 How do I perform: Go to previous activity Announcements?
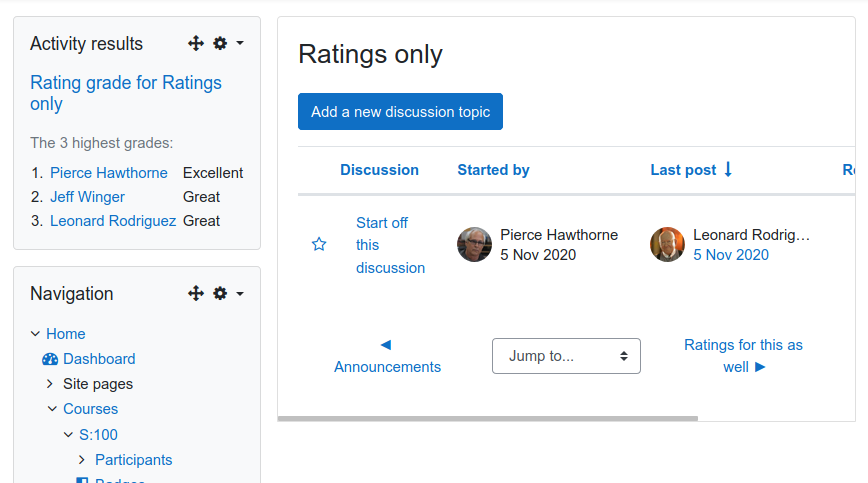pos(388,356)
